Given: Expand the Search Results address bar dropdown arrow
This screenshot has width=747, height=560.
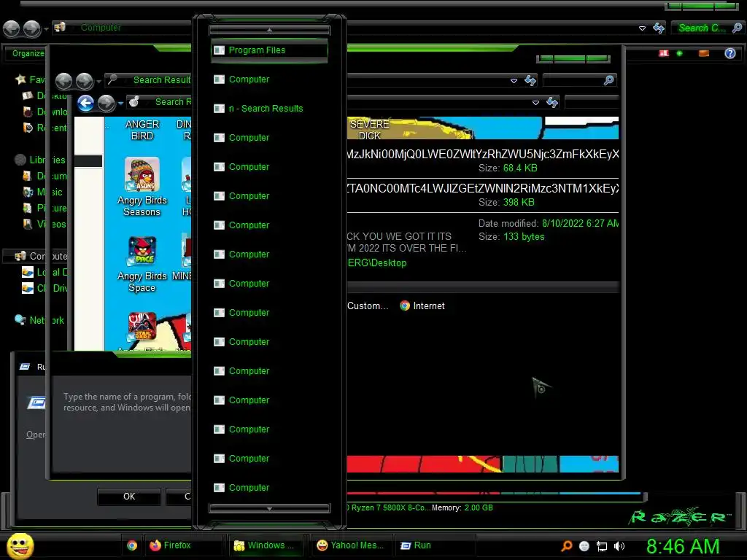Looking at the screenshot, I should coord(514,80).
